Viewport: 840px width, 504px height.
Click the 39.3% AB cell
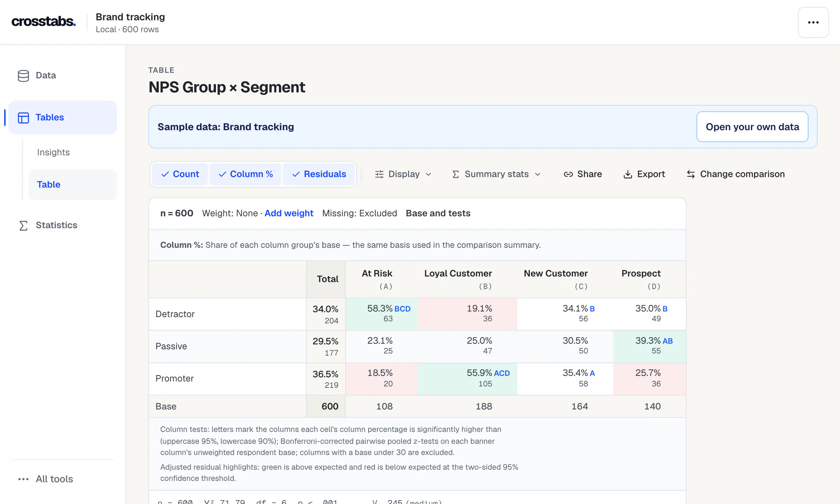[650, 346]
